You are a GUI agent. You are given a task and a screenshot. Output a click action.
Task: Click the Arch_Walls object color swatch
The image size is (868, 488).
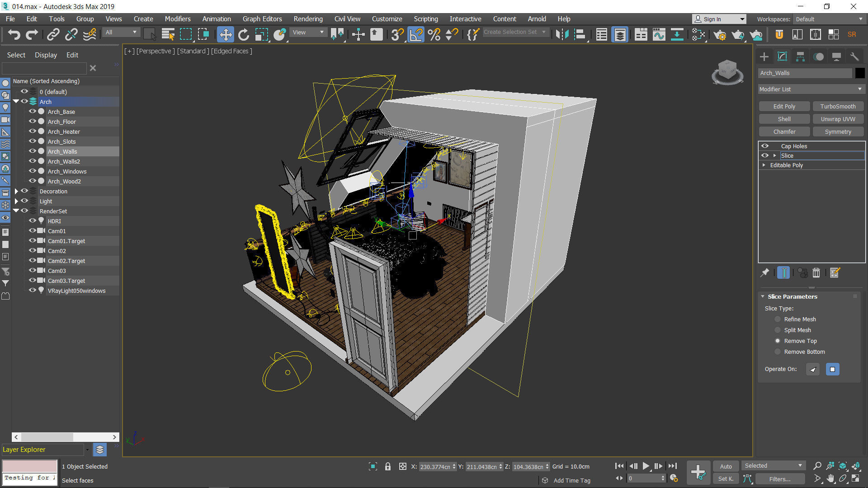[859, 73]
